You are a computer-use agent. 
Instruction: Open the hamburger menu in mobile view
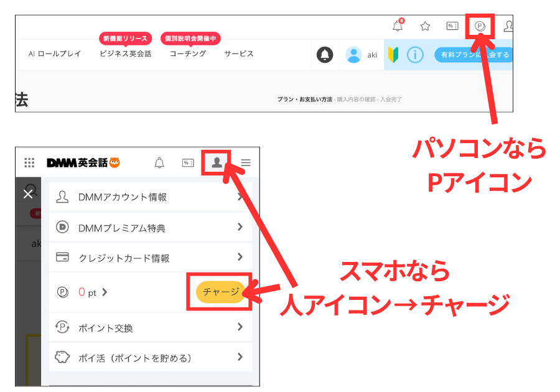[x=246, y=162]
